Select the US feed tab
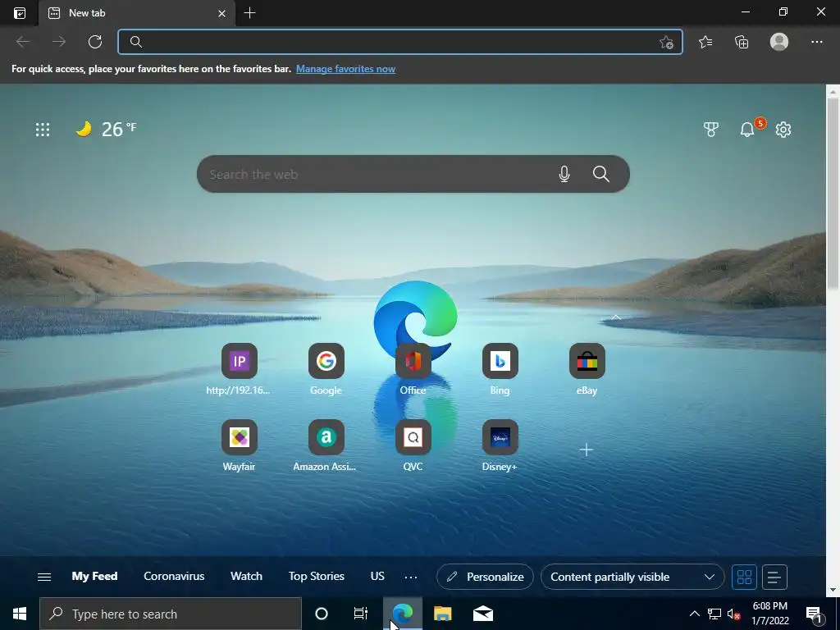This screenshot has width=840, height=630. pos(377,576)
